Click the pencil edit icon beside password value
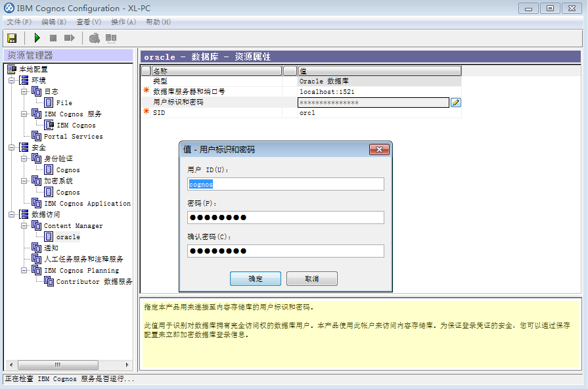Image resolution: width=588 pixels, height=389 pixels. pos(456,103)
